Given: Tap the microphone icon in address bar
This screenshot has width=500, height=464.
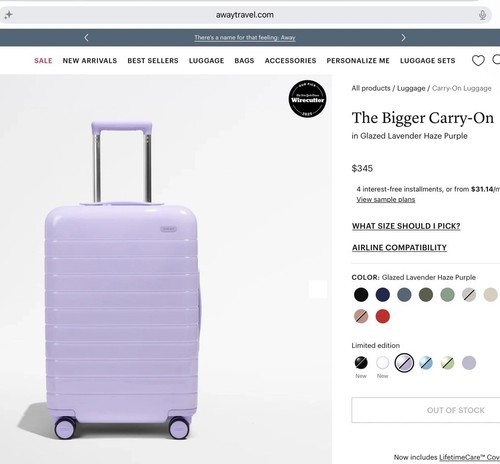Looking at the screenshot, I should 482,15.
